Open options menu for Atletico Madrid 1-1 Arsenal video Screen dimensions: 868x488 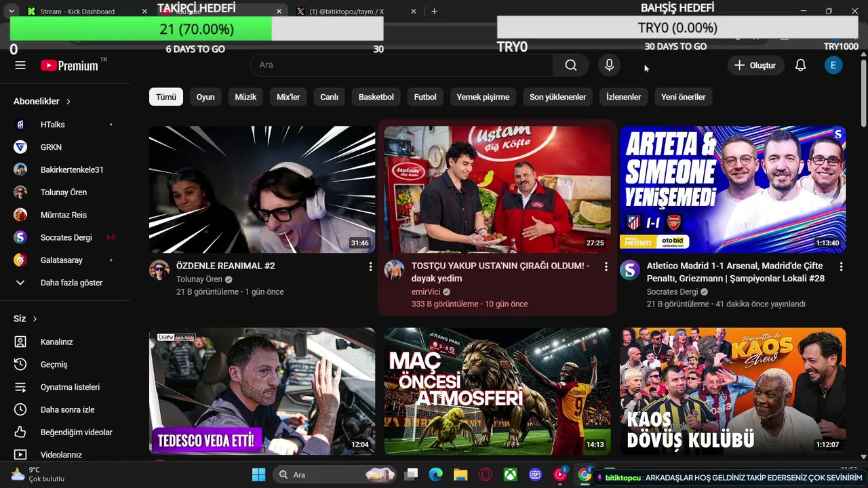(841, 267)
